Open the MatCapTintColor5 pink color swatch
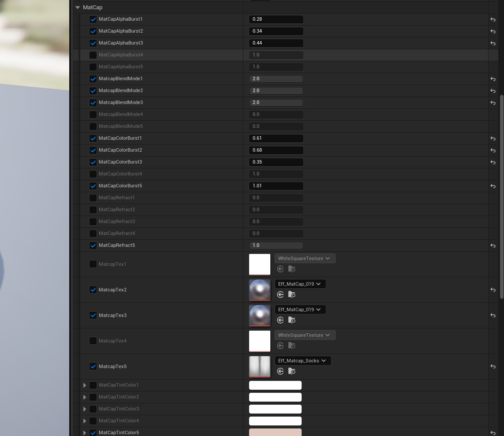The height and width of the screenshot is (436, 504). (275, 432)
